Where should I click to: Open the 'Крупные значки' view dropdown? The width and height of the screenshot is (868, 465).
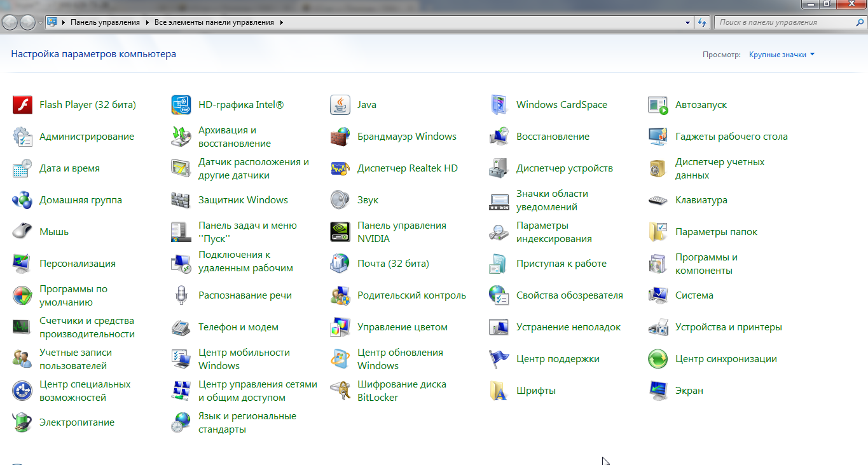click(x=782, y=55)
